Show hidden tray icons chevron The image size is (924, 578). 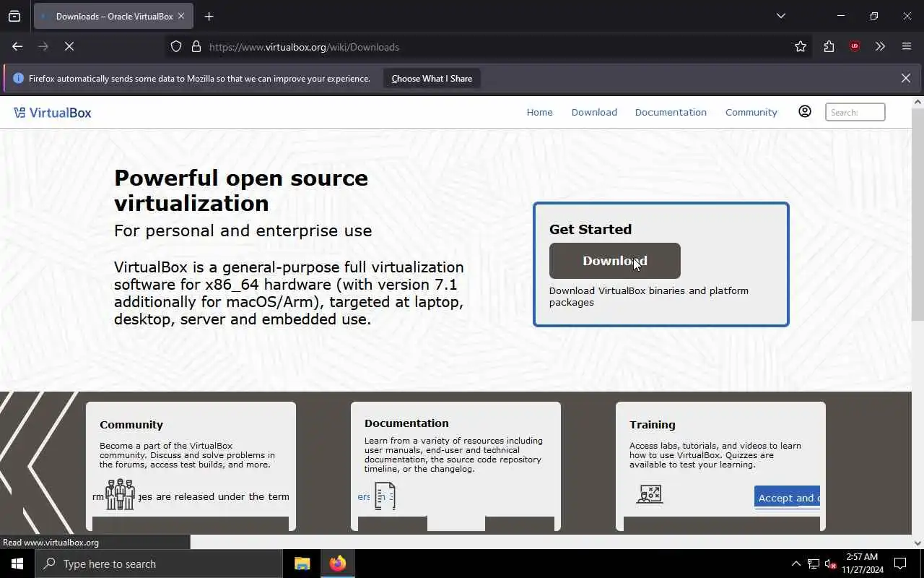click(x=796, y=564)
